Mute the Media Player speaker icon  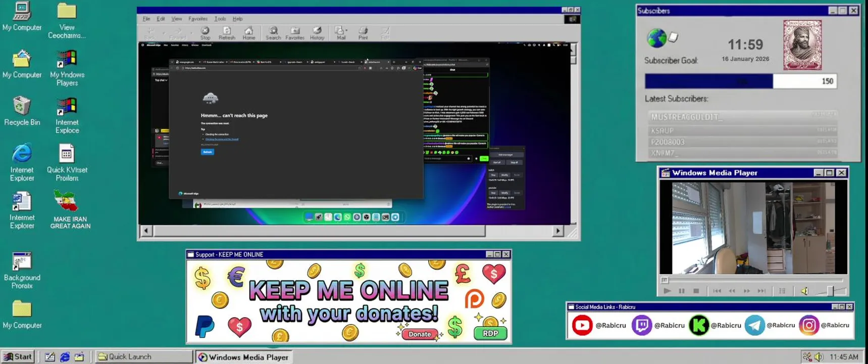point(804,291)
